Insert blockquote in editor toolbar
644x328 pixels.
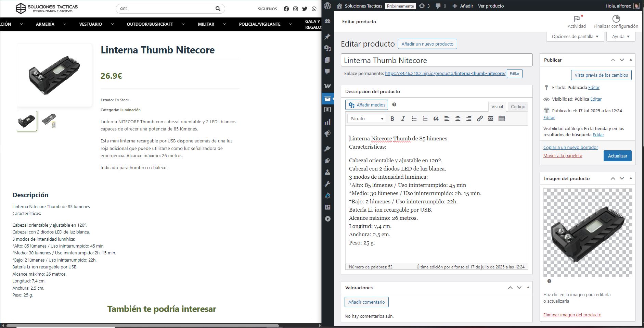436,118
